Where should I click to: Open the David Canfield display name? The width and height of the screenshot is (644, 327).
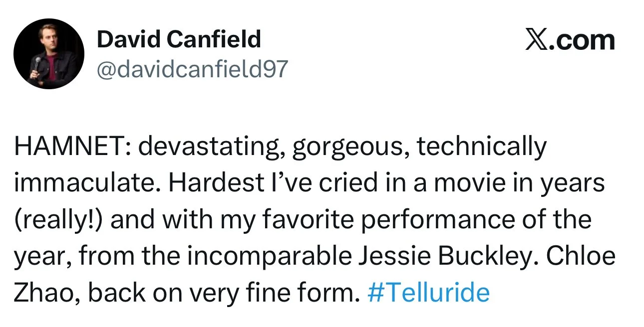pyautogui.click(x=179, y=39)
